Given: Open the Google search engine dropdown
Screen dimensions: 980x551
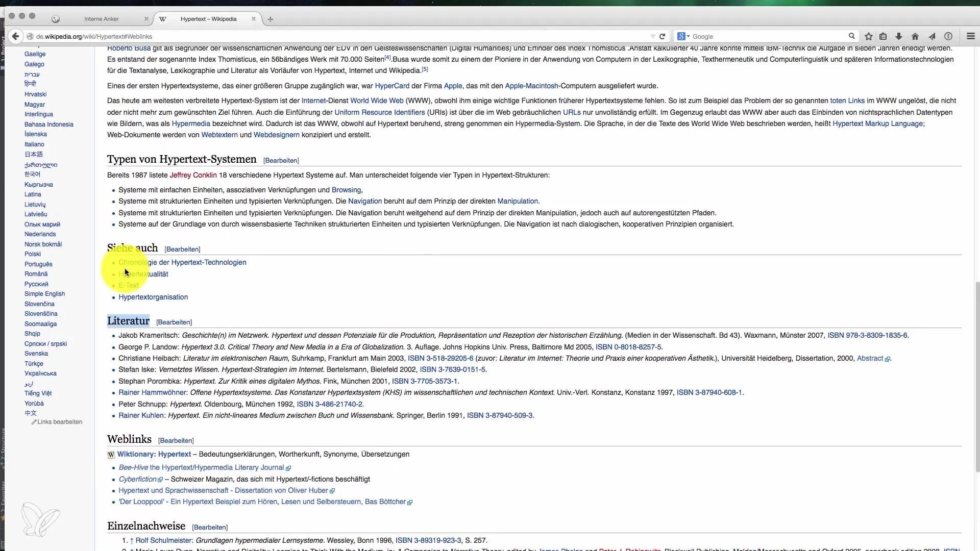Looking at the screenshot, I should pos(683,36).
